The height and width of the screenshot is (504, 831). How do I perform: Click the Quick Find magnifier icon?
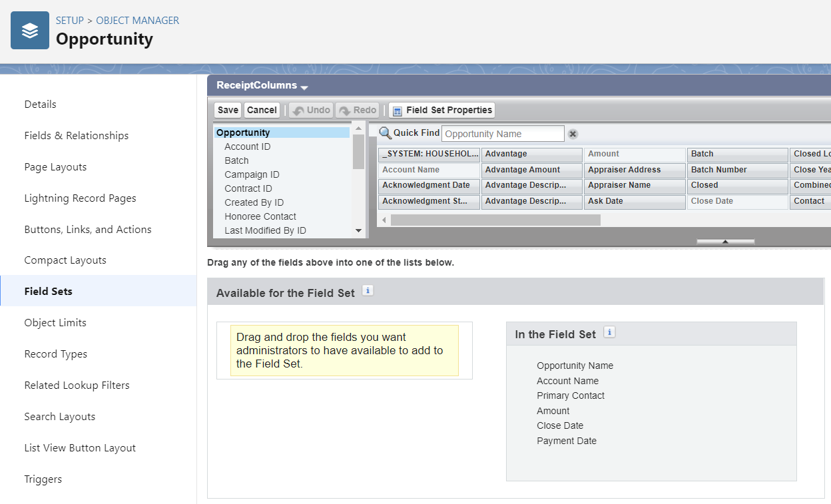click(x=385, y=133)
